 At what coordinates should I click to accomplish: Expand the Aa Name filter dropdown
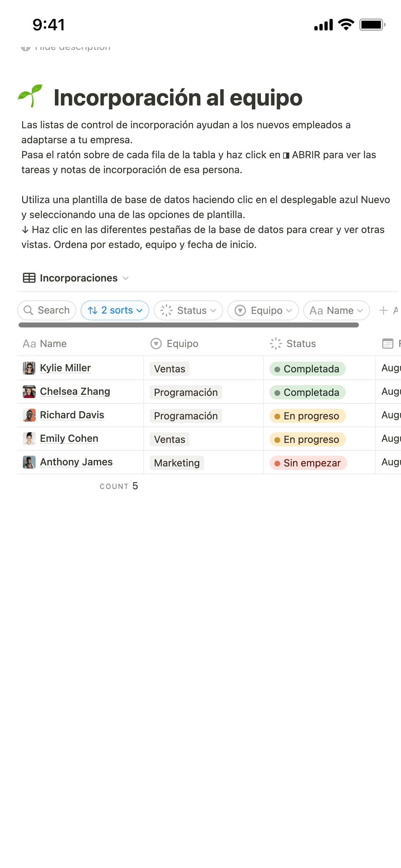(336, 310)
